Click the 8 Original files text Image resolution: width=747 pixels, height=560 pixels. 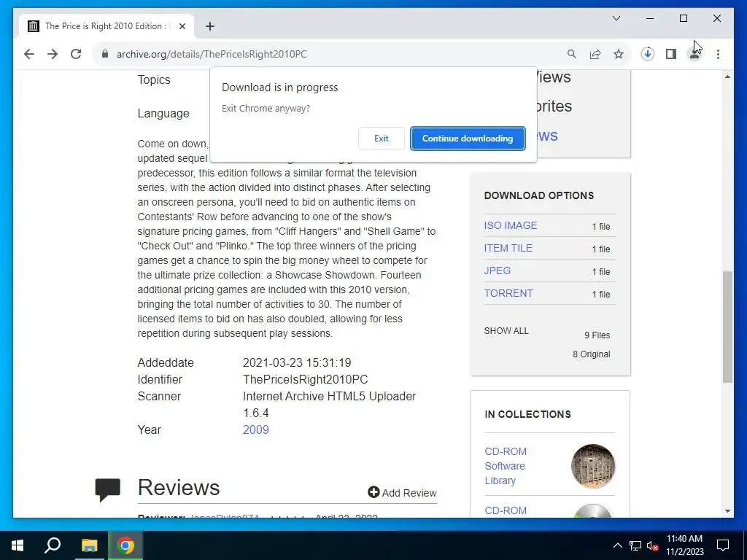click(591, 354)
